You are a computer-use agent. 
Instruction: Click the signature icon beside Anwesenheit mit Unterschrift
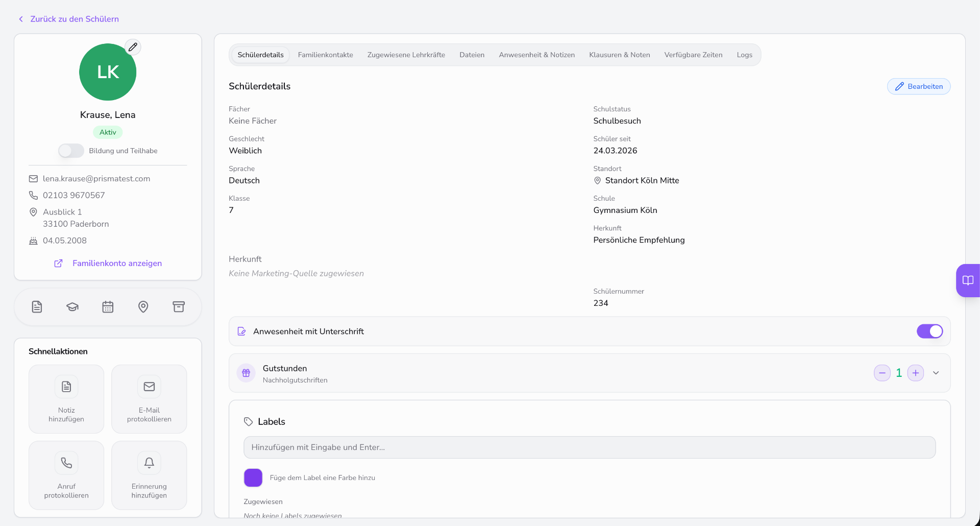[242, 331]
